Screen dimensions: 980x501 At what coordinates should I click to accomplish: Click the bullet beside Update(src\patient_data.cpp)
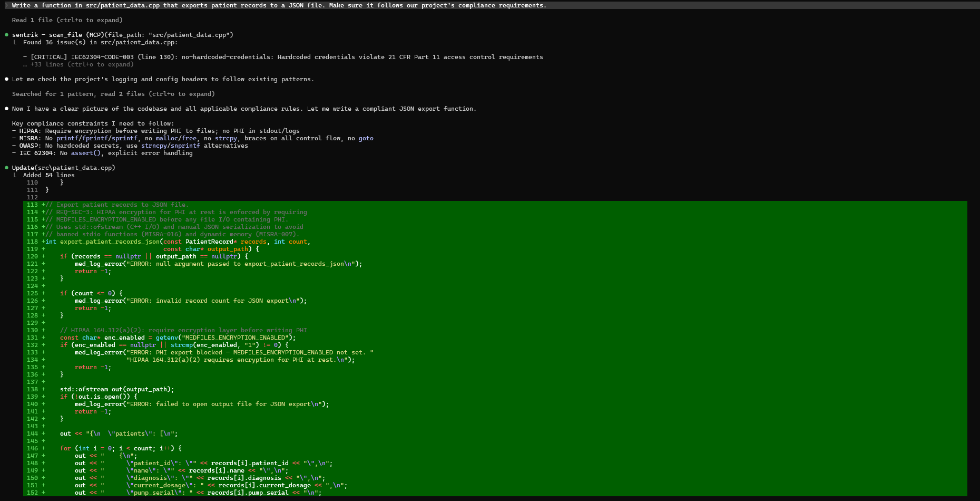[5, 167]
